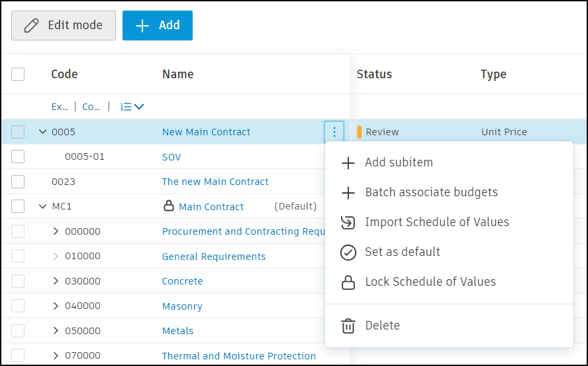The width and height of the screenshot is (588, 366).
Task: Click the three-dot menu for New Main Contract
Action: [x=334, y=132]
